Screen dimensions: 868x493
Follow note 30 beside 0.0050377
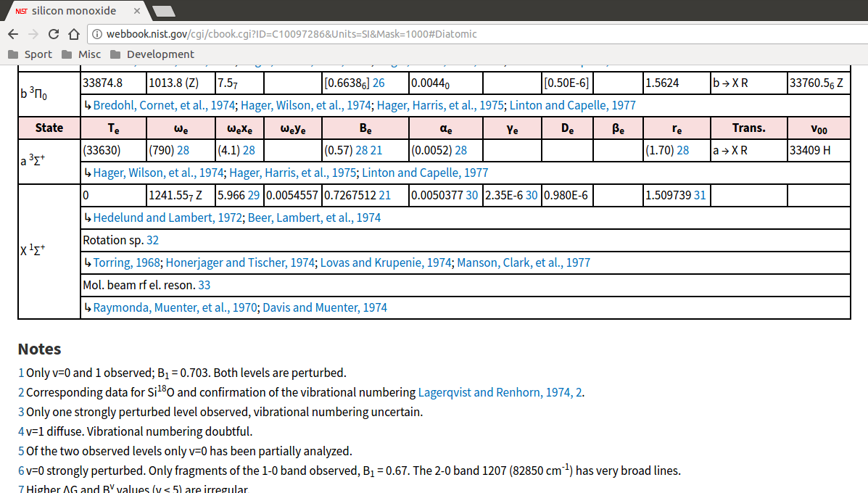472,195
